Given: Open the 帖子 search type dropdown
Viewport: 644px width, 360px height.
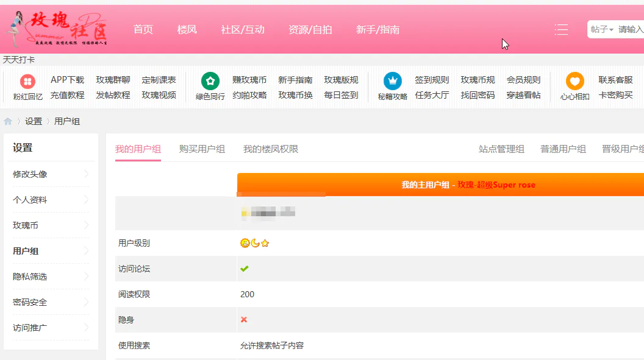Looking at the screenshot, I should [x=602, y=29].
